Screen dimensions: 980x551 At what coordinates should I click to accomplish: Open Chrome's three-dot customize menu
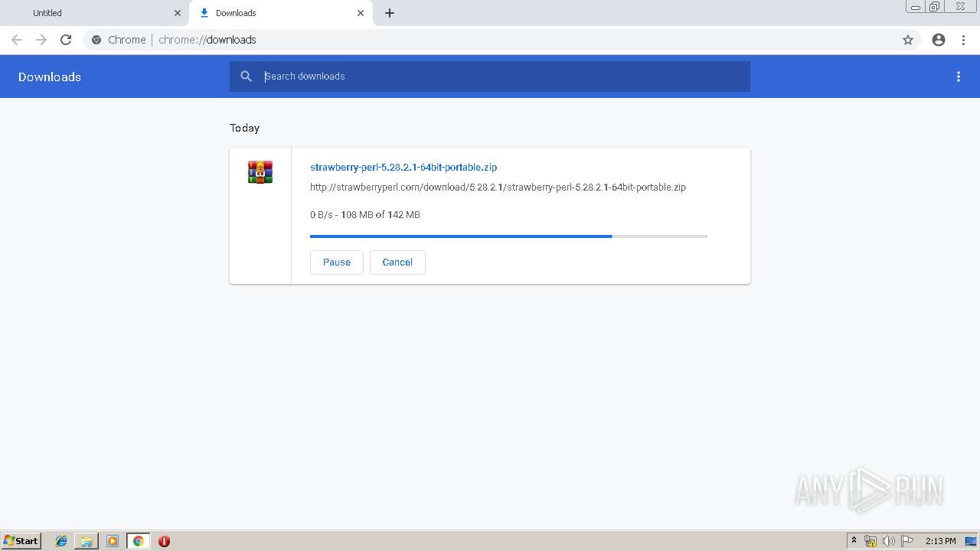pos(963,40)
